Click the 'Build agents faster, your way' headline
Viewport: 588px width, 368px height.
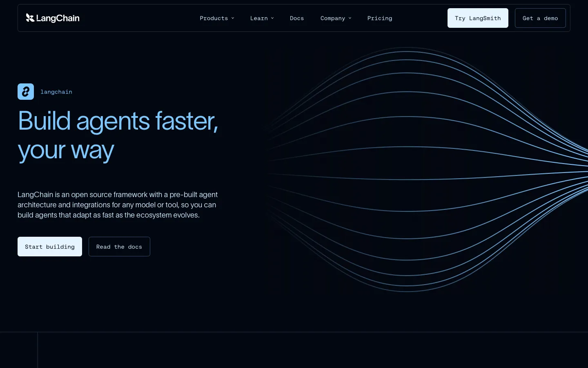click(118, 136)
